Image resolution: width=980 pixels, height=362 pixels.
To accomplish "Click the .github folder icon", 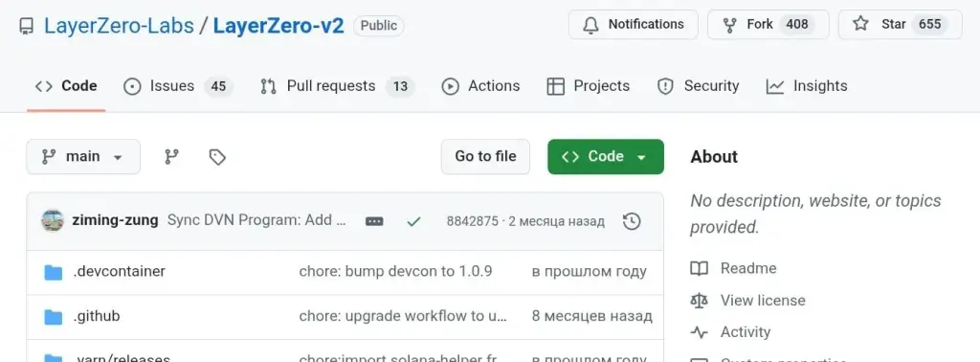I will pyautogui.click(x=54, y=318).
